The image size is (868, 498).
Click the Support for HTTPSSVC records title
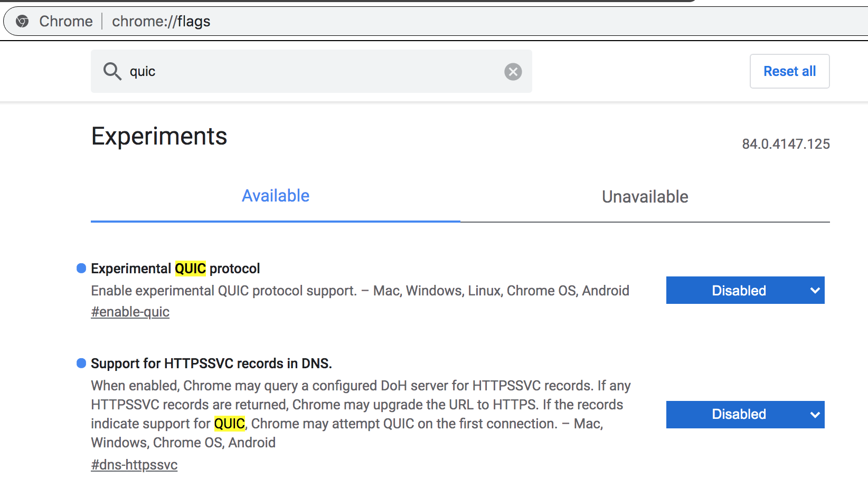point(211,363)
